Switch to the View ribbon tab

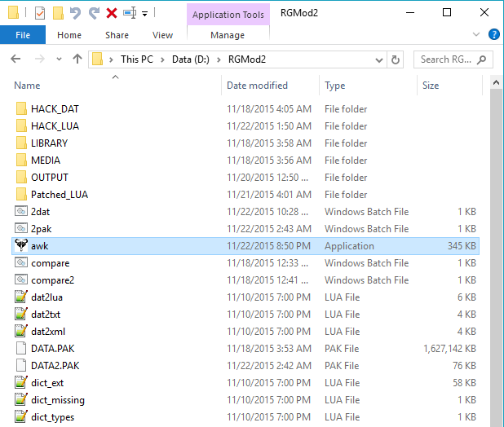coord(162,35)
